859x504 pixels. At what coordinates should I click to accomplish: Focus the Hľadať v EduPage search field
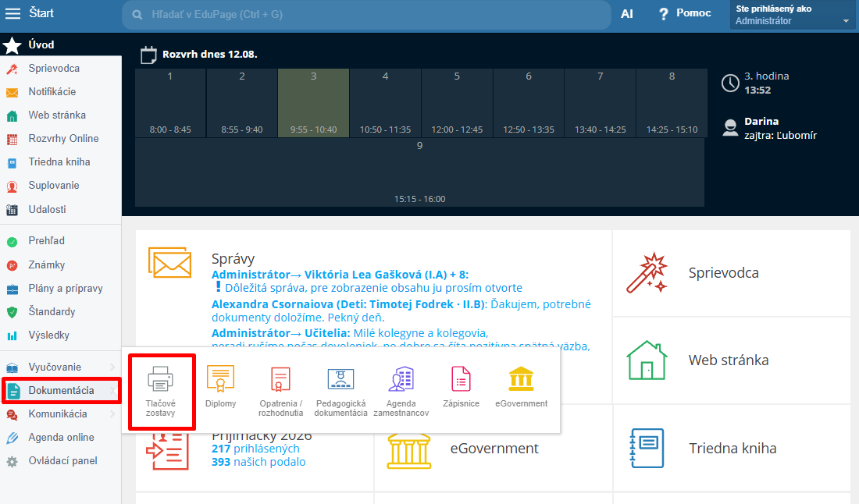[x=366, y=14]
